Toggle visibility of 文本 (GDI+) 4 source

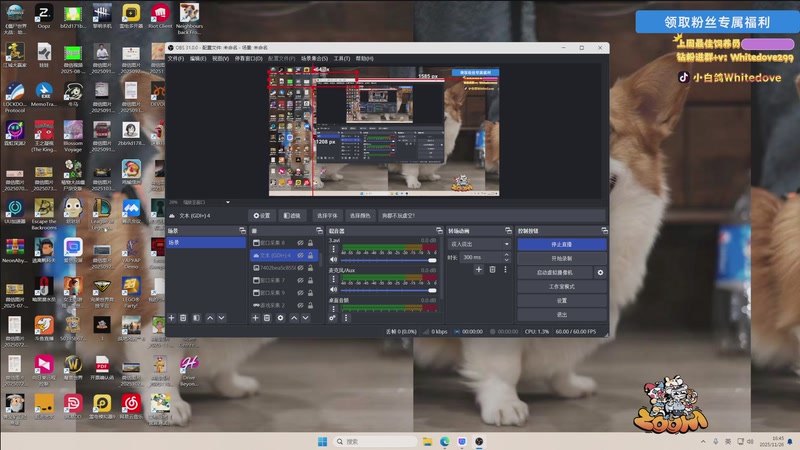[x=301, y=255]
